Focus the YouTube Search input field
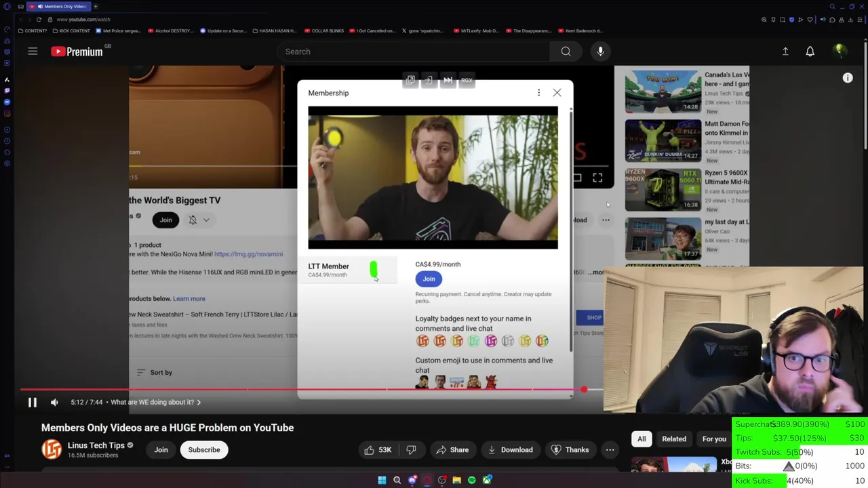This screenshot has width=868, height=488. (x=414, y=52)
